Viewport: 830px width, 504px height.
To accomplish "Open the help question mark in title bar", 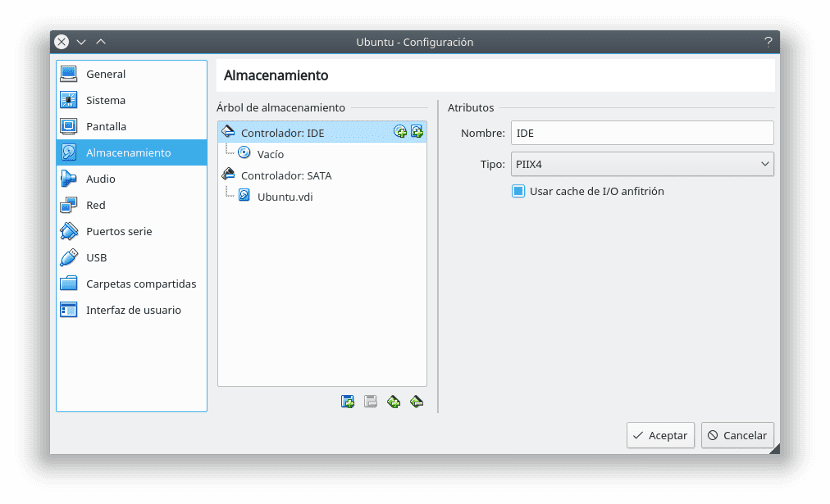I will coord(768,42).
